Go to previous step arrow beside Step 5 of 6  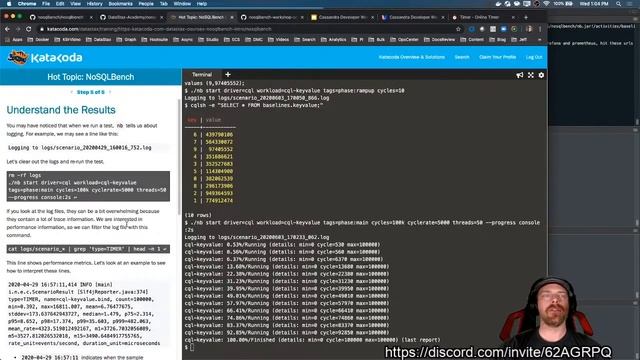72,92
